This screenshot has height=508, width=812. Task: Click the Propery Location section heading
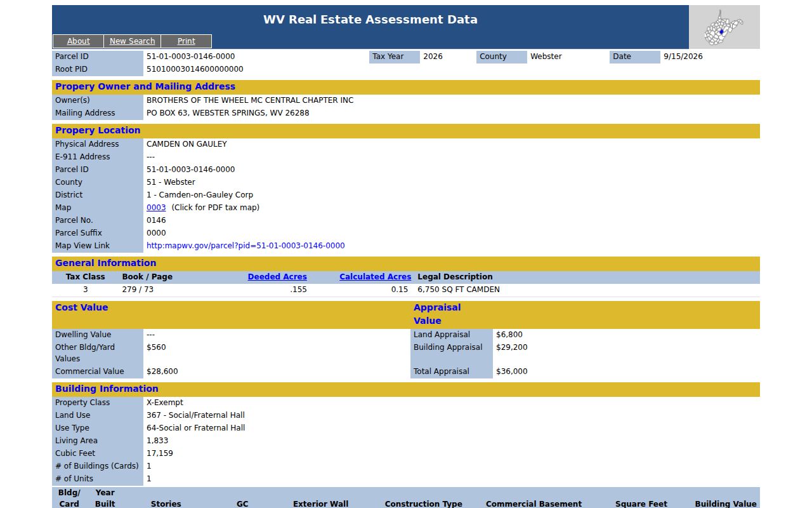98,131
